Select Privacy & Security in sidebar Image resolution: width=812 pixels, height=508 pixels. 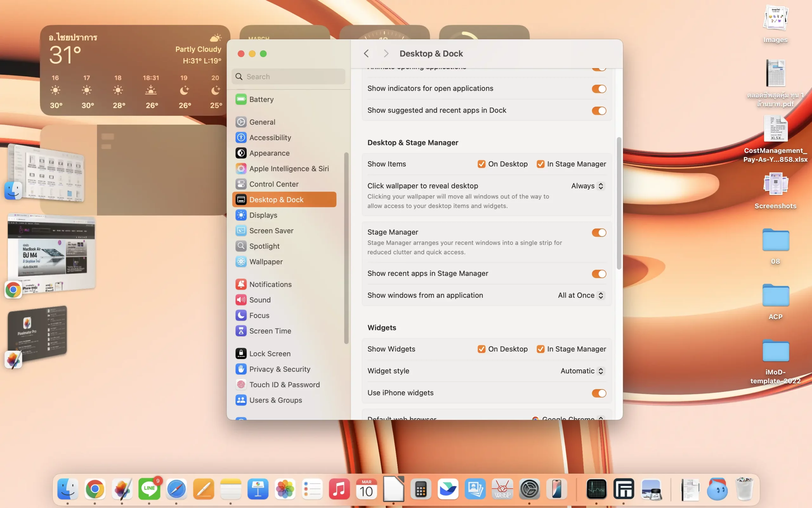(x=280, y=369)
